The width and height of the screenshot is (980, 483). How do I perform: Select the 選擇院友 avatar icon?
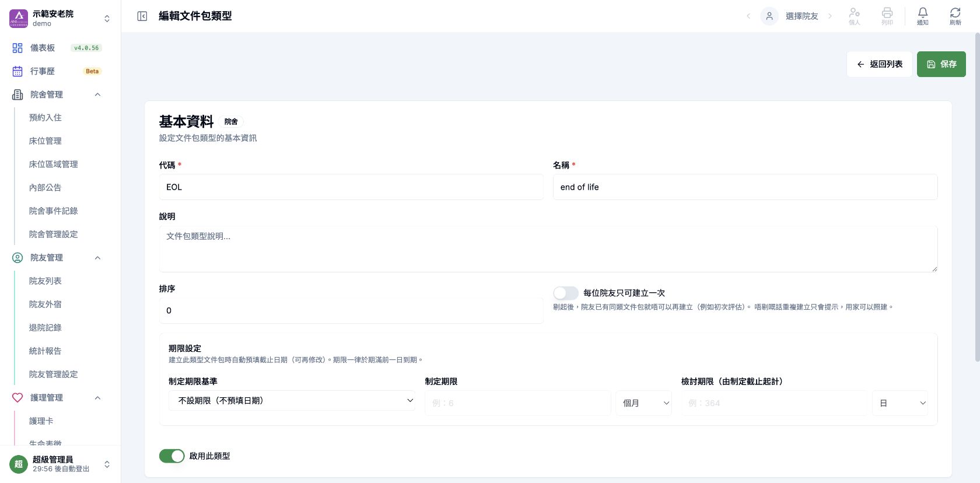769,16
